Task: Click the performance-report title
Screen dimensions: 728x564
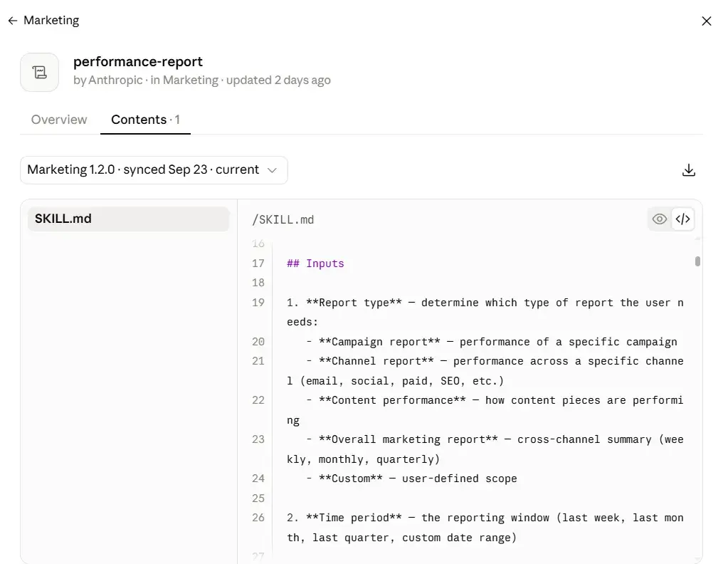Action: click(x=138, y=61)
